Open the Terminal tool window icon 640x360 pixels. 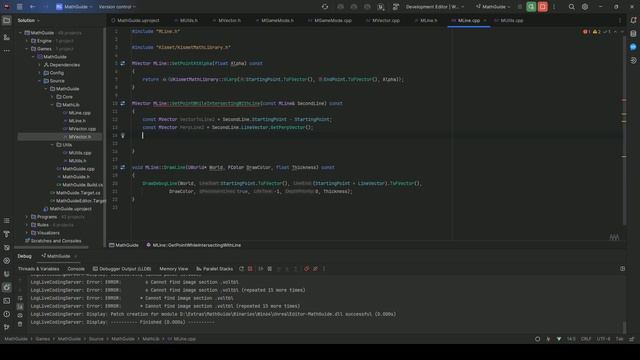tap(7, 301)
